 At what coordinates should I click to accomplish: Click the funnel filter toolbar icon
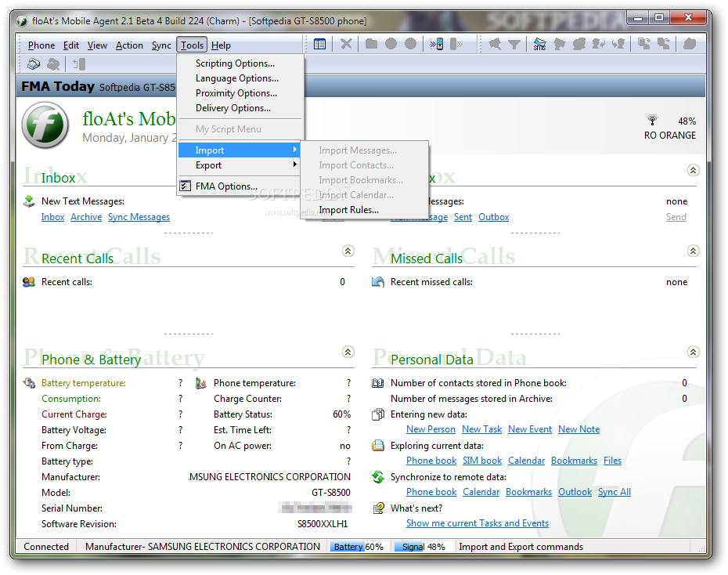pyautogui.click(x=514, y=44)
